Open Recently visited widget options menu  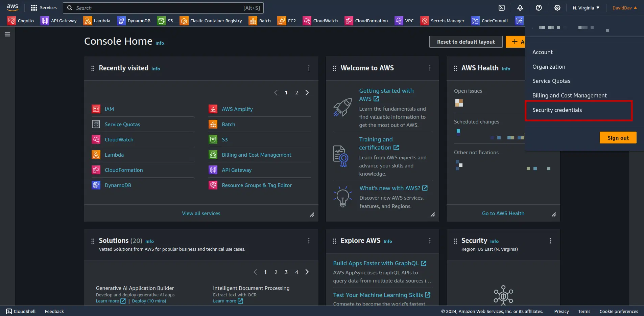(309, 68)
